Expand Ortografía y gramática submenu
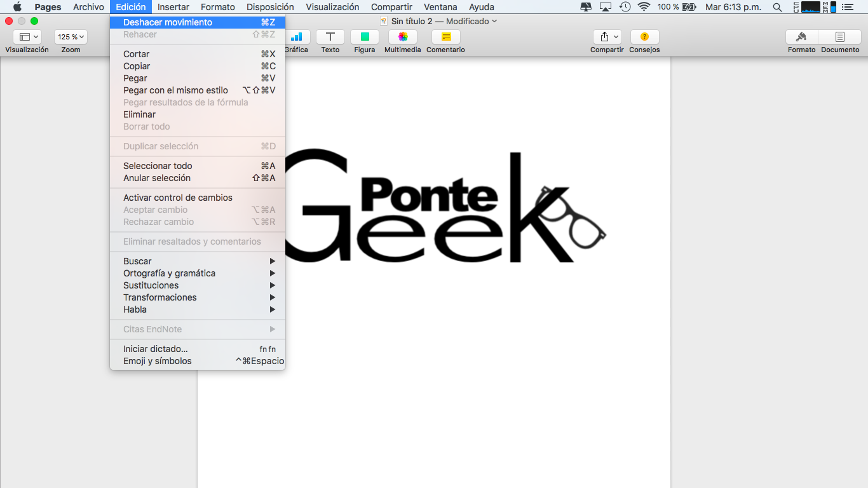 (x=198, y=273)
